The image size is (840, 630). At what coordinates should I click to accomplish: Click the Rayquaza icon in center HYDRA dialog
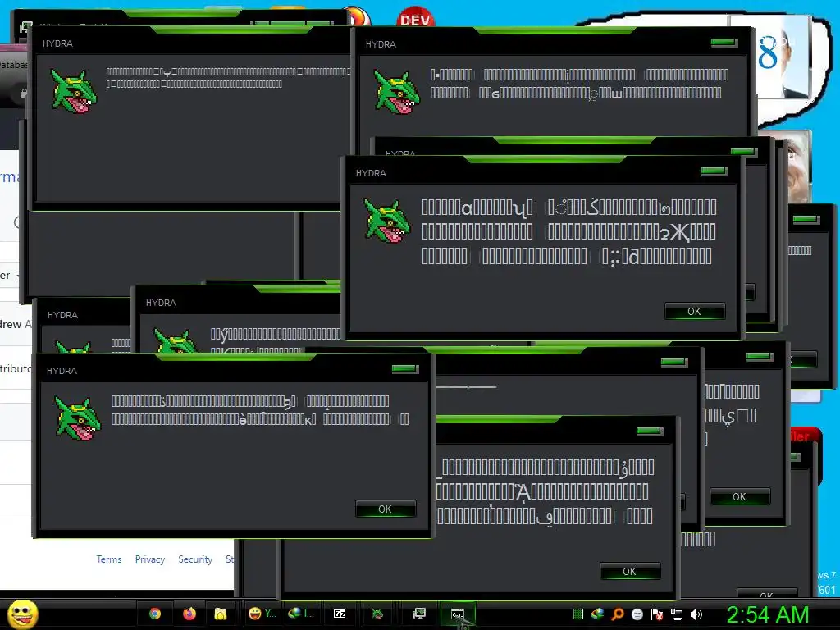pos(387,220)
